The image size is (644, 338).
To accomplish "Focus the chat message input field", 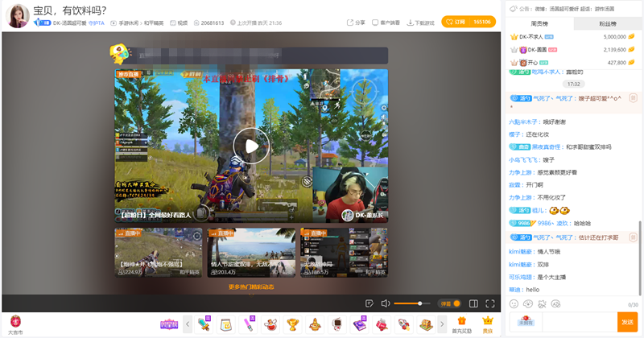I will click(580, 322).
